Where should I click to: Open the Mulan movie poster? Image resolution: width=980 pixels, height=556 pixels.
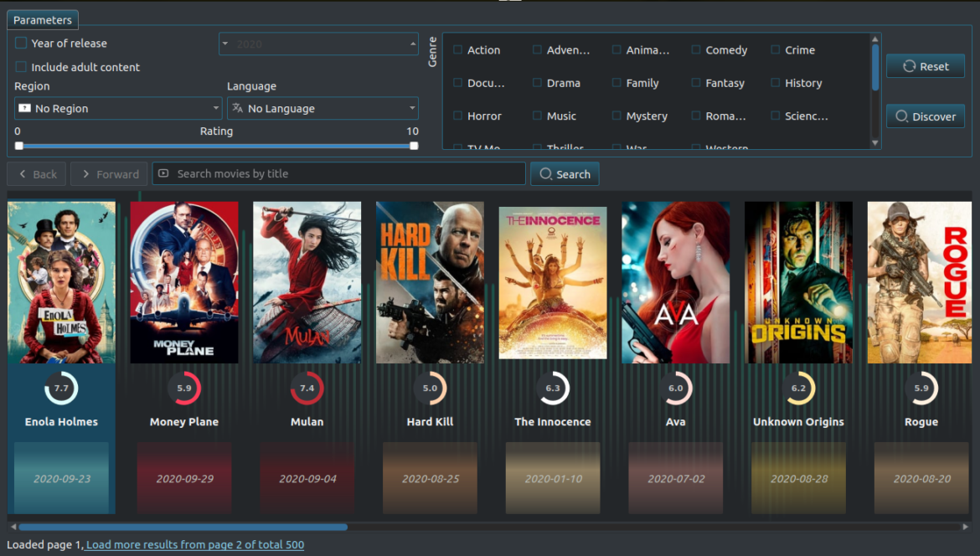pos(307,281)
